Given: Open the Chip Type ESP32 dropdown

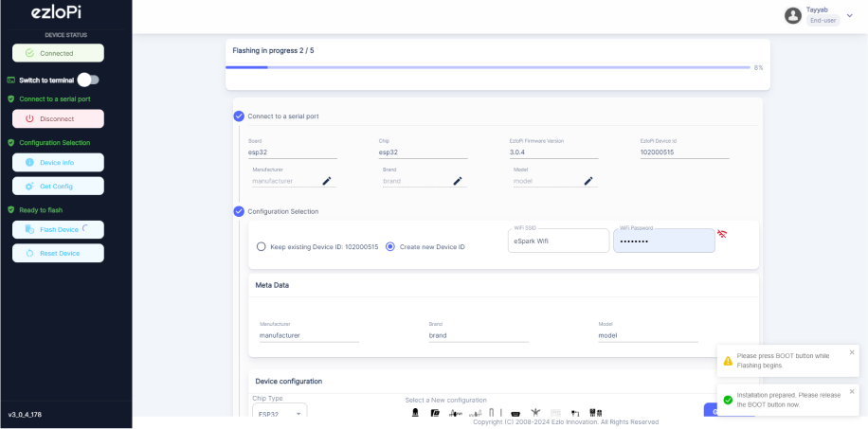Looking at the screenshot, I should point(280,414).
